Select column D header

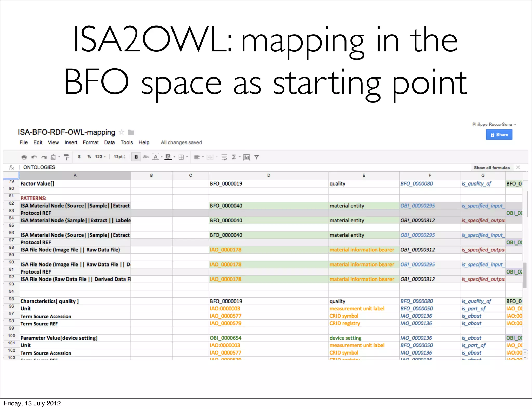[x=269, y=175]
